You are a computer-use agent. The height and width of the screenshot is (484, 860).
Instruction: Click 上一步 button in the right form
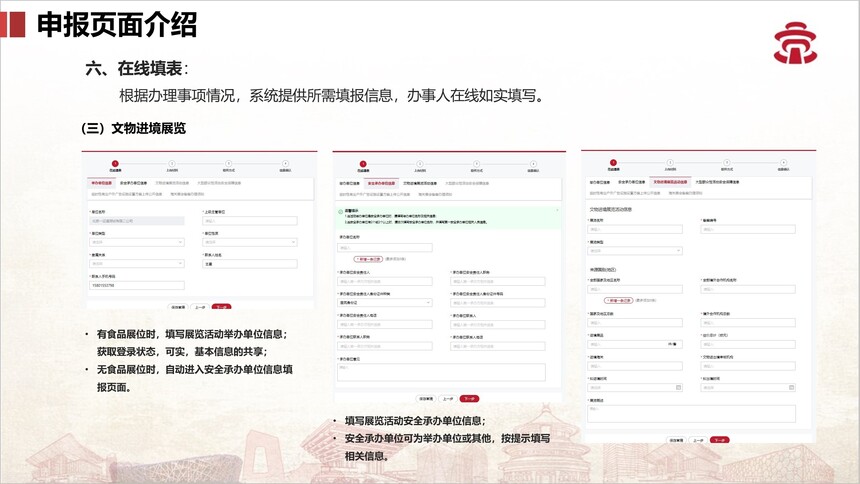(x=698, y=440)
